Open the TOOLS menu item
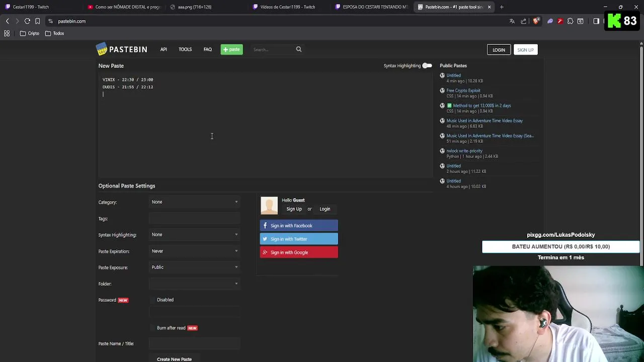 [x=185, y=49]
